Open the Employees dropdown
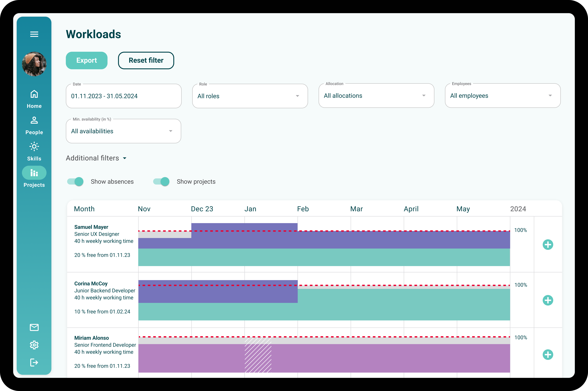This screenshot has width=588, height=391. 502,96
